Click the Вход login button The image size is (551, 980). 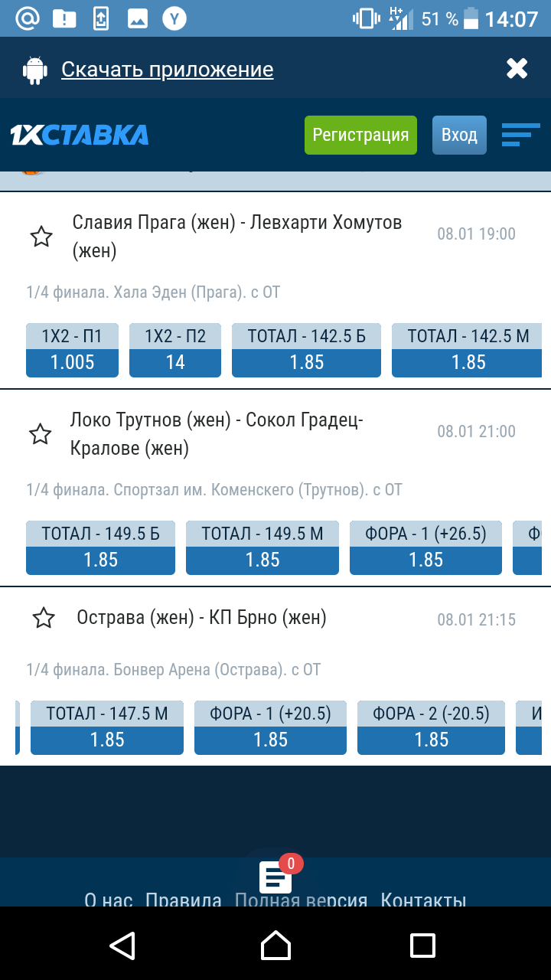click(x=459, y=136)
